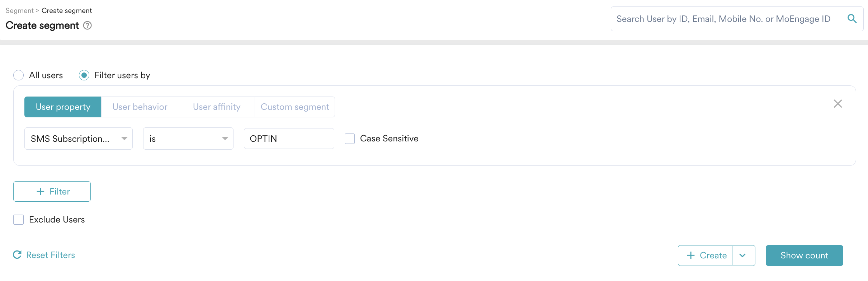Select the All users radio button

point(19,75)
